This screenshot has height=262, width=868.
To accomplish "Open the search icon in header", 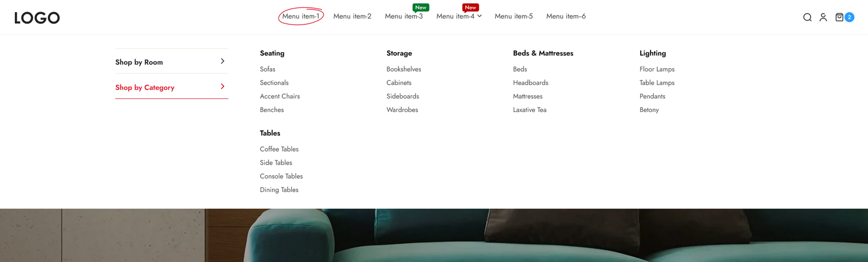I will pos(807,18).
